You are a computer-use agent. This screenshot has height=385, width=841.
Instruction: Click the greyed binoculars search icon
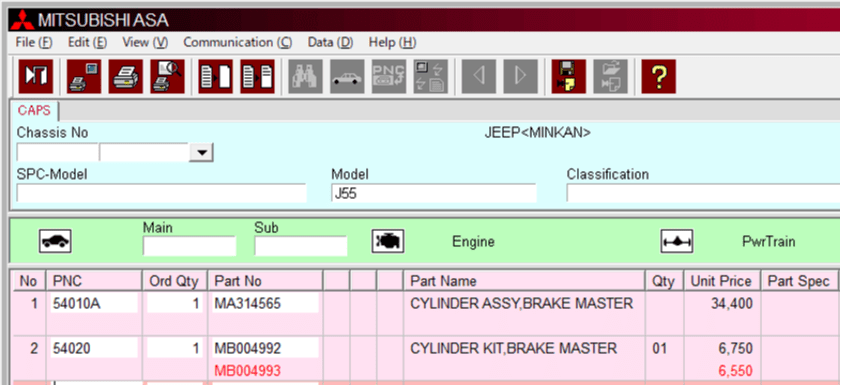tap(305, 76)
